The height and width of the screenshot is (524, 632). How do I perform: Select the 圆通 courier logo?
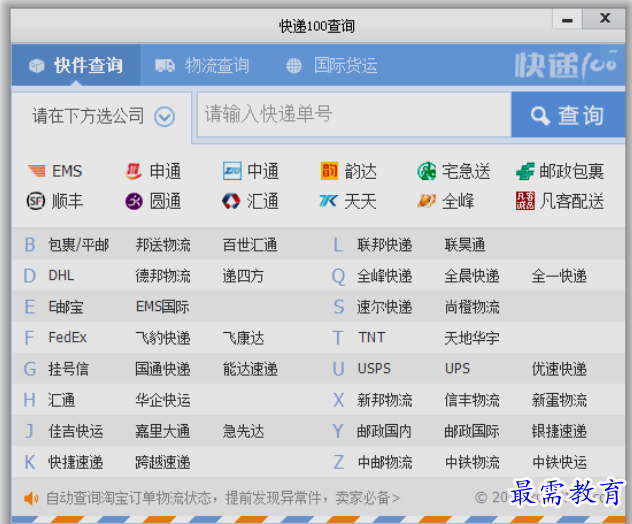click(x=134, y=201)
